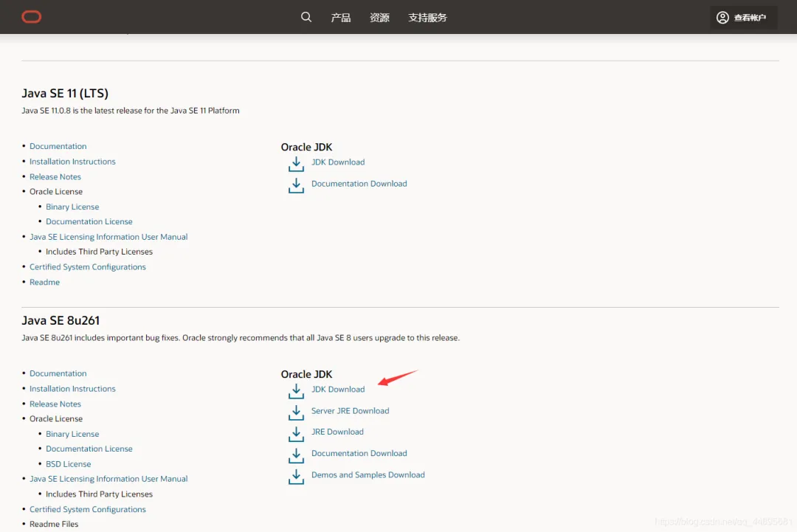Open Java SE 8u261 Certified System Configurations
This screenshot has height=532, width=797.
coord(88,510)
